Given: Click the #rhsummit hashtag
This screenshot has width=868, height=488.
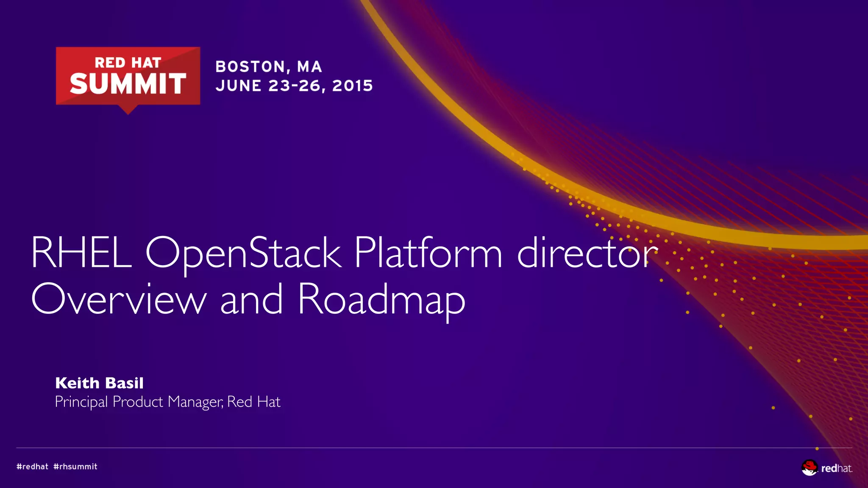Looking at the screenshot, I should point(75,466).
